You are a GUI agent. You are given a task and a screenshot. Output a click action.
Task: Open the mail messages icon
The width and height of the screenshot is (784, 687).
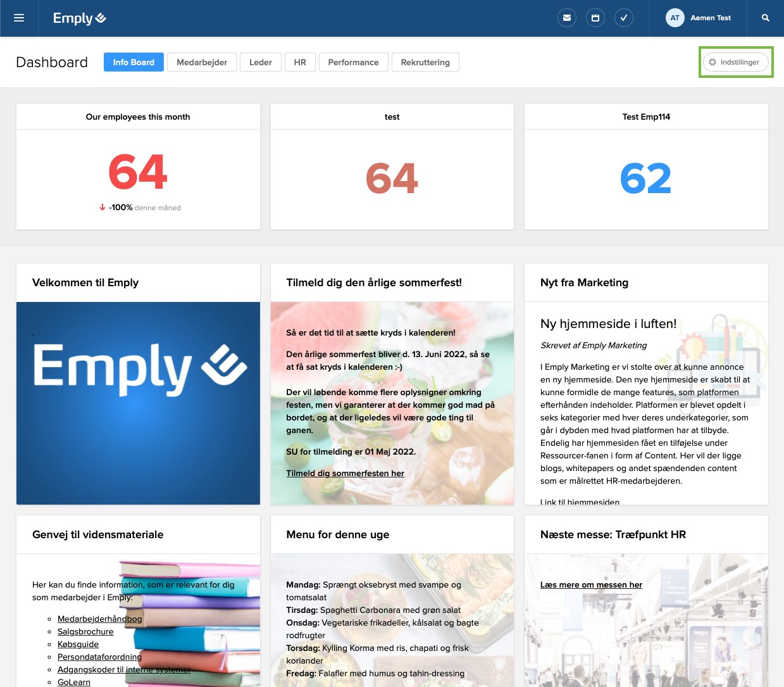pyautogui.click(x=567, y=18)
